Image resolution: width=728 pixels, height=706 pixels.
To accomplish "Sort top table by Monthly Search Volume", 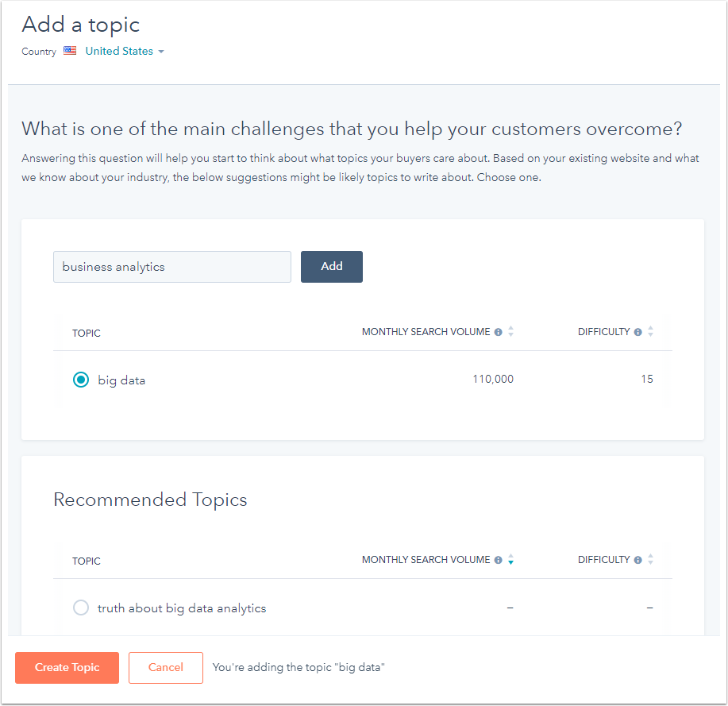I will click(511, 332).
